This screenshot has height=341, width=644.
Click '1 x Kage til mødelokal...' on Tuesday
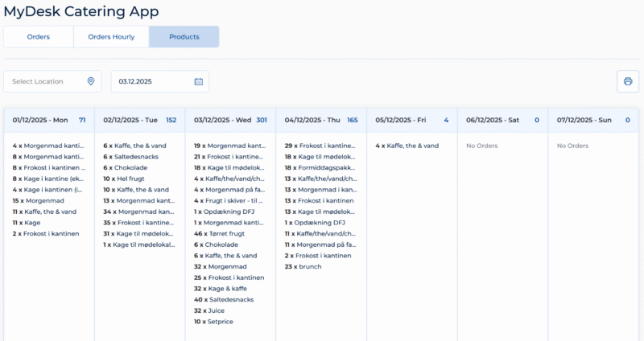(x=138, y=245)
